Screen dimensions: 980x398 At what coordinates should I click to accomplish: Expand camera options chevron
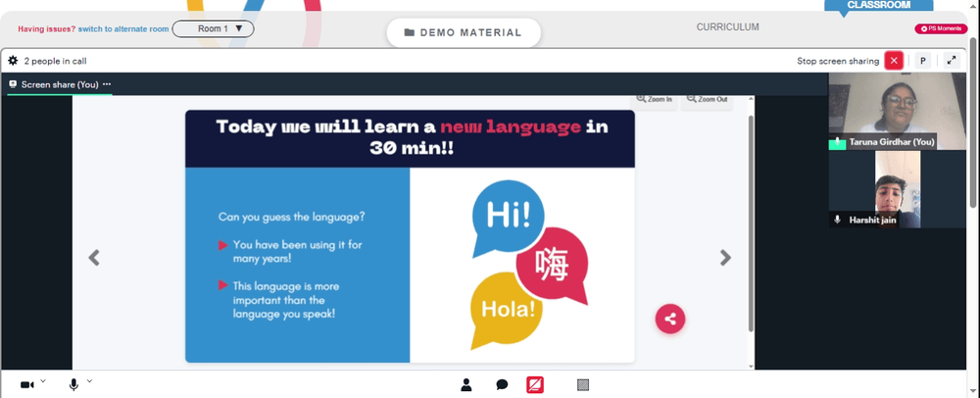[43, 380]
